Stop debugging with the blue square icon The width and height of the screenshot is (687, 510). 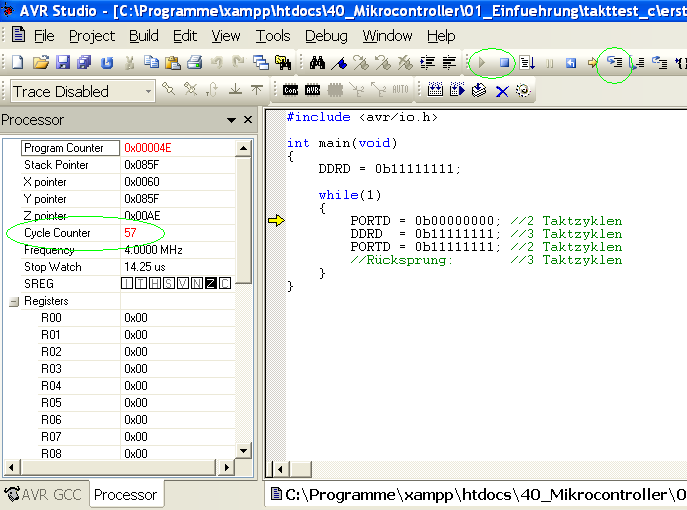coord(504,63)
